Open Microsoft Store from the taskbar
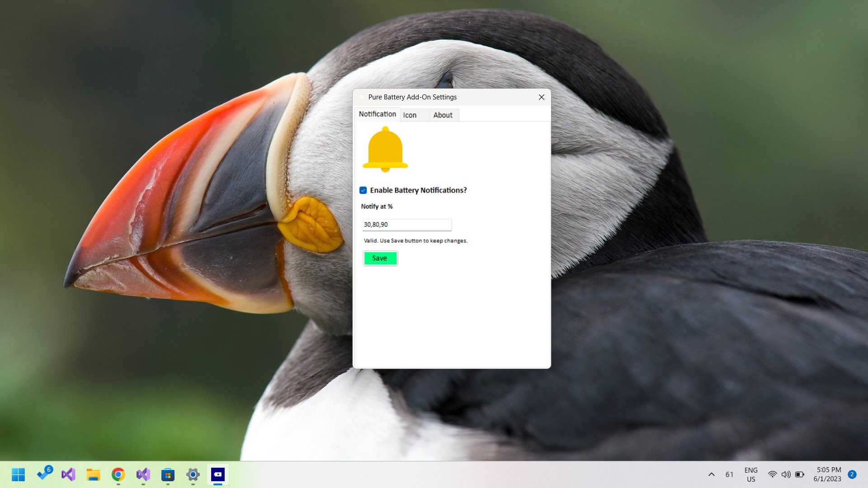Screen dimensions: 868x488 pyautogui.click(x=168, y=475)
